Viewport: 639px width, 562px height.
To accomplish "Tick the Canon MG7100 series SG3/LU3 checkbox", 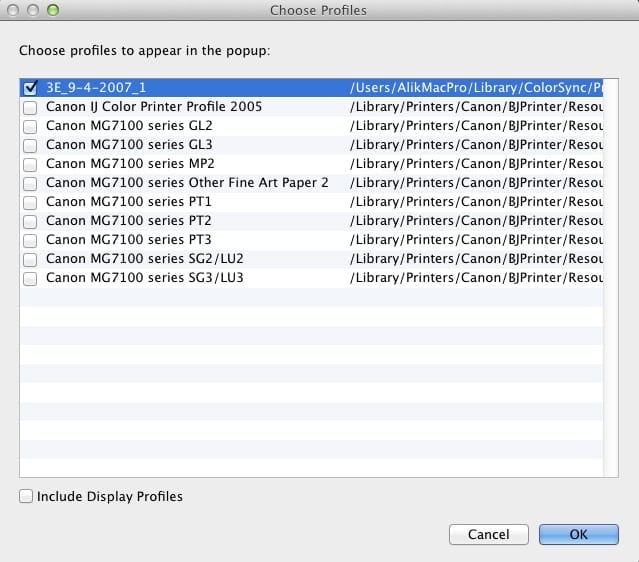I will click(x=30, y=278).
